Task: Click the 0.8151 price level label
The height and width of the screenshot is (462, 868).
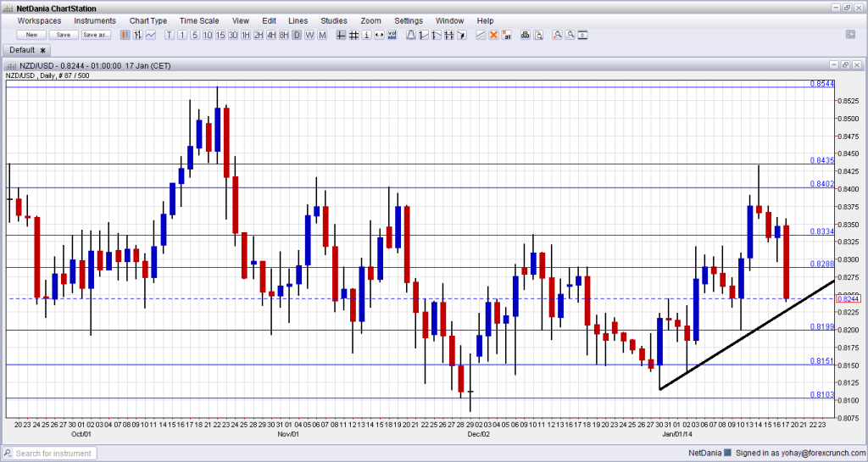Action: click(x=822, y=361)
